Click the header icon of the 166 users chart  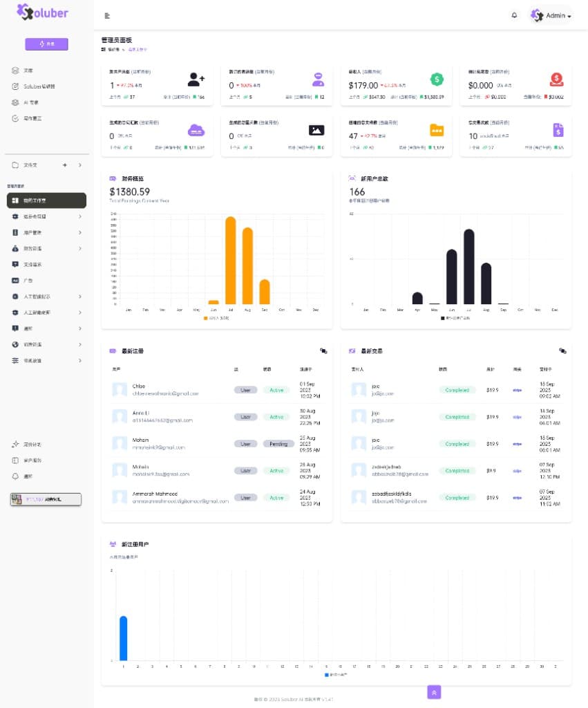pyautogui.click(x=352, y=179)
